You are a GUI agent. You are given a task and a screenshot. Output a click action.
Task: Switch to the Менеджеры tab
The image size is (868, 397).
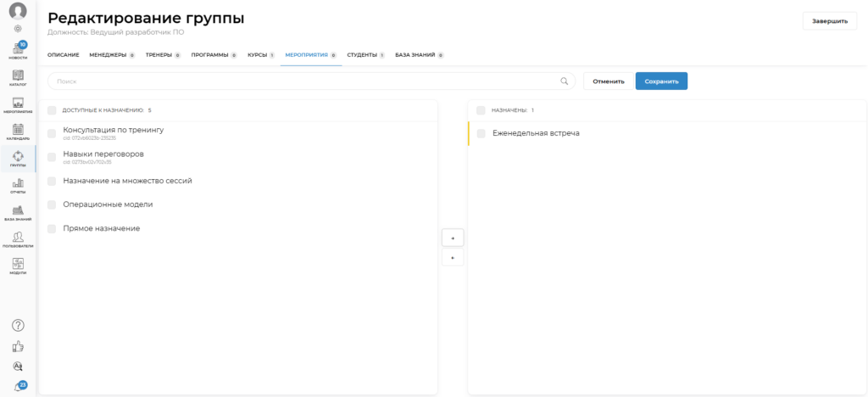click(x=112, y=55)
